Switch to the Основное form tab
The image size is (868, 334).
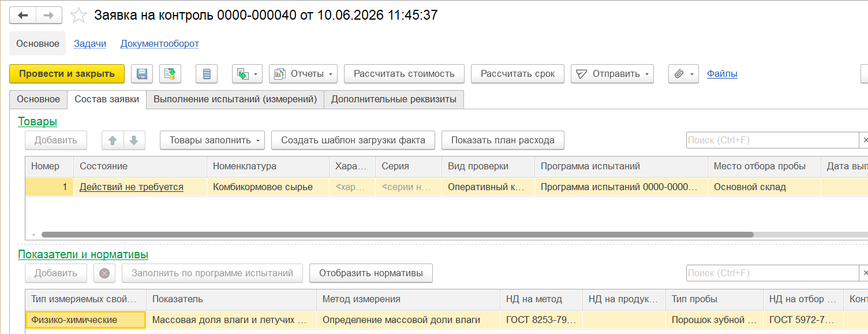tap(38, 99)
